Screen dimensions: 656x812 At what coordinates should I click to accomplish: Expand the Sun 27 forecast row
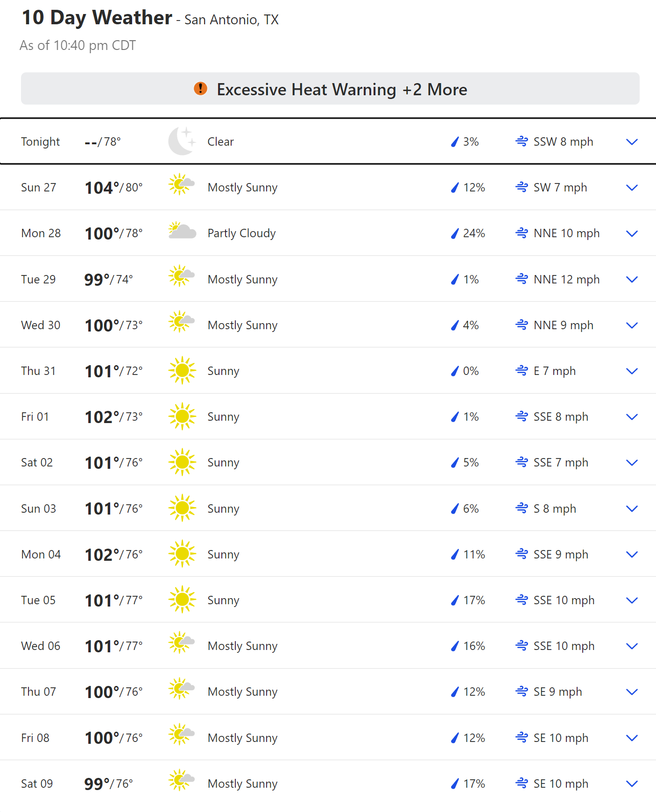point(631,187)
